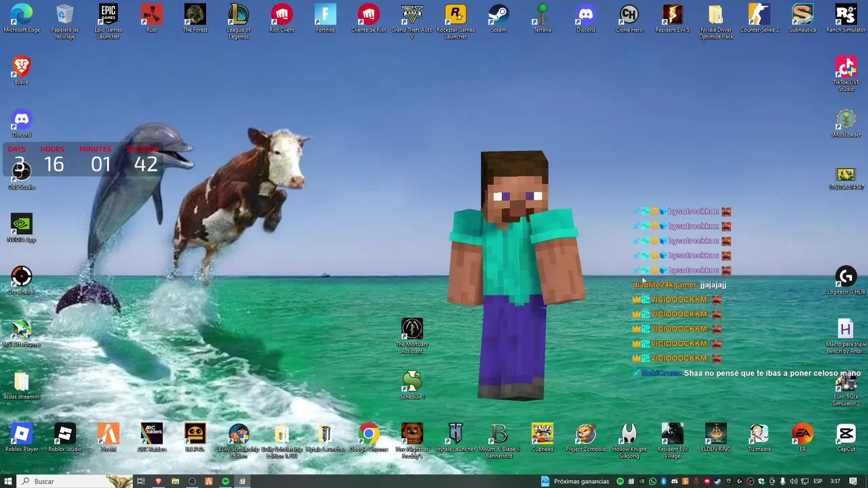This screenshot has width=868, height=488.
Task: Select the Rockstar Games Launcher icon
Action: pos(456,22)
